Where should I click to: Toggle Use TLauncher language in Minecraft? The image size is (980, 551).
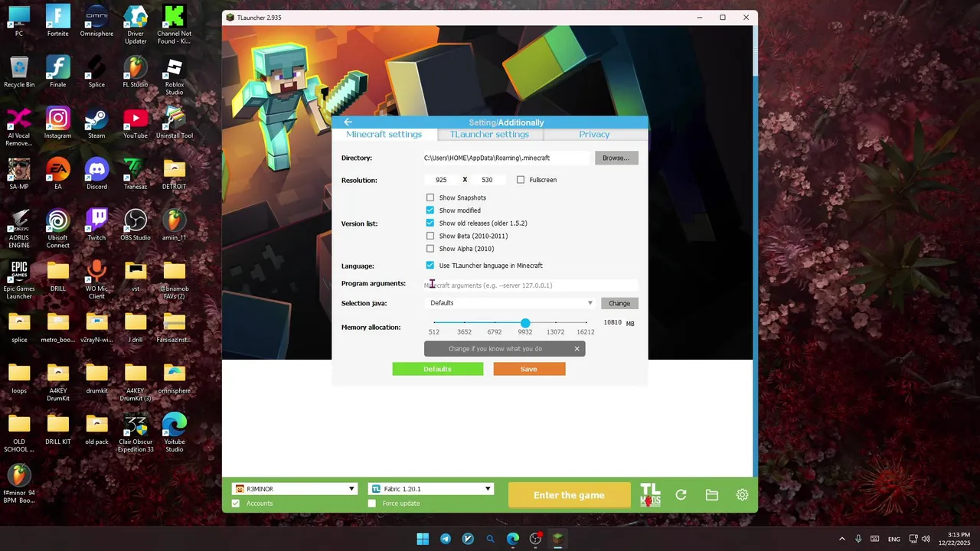(430, 266)
